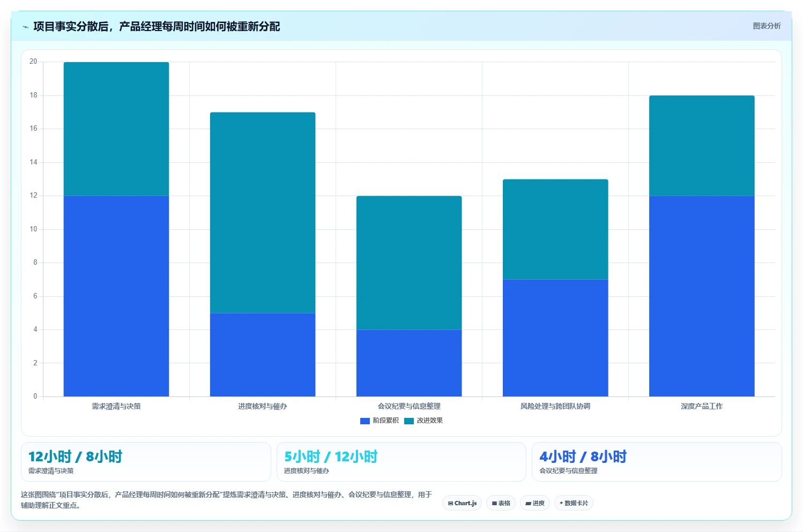Click the 进度 tag

click(x=535, y=503)
